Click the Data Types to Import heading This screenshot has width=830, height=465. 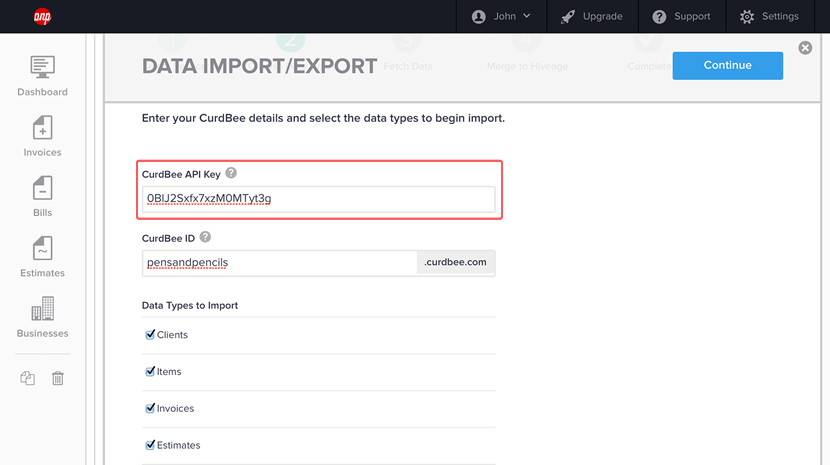[190, 306]
